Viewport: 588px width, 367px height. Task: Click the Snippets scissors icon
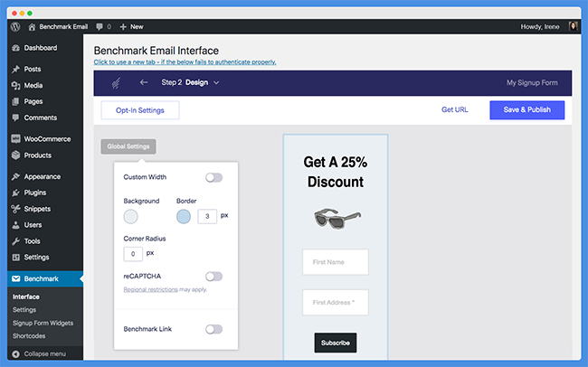pos(15,209)
